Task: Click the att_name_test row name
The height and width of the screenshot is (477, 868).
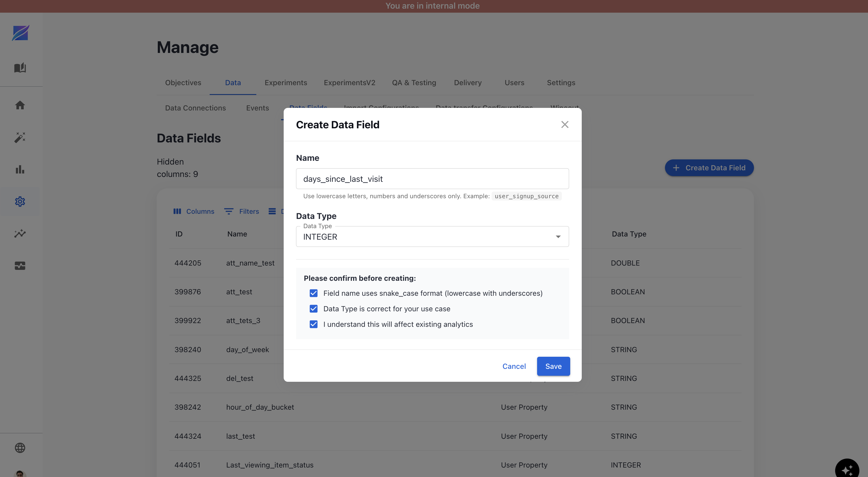Action: tap(250, 263)
